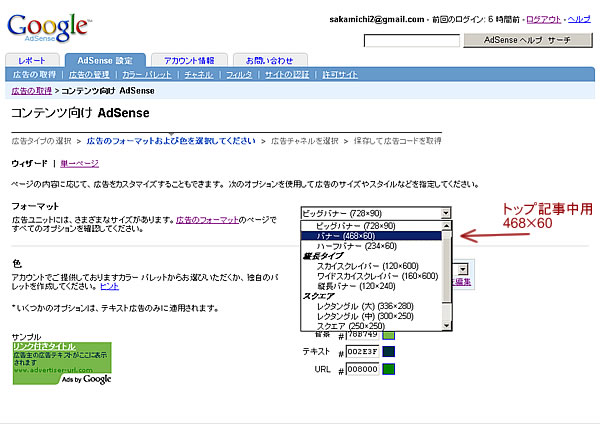Screen dimensions: 600x424
Task: Click the URL green color swatch
Action: click(x=389, y=369)
